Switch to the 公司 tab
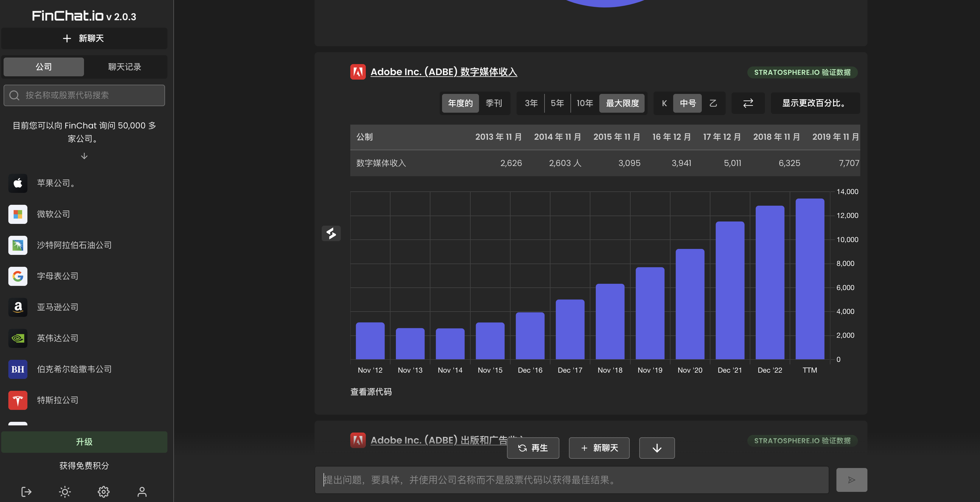Viewport: 980px width, 502px height. point(44,67)
